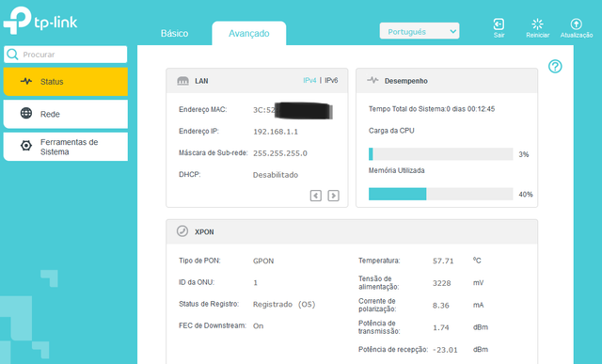Click the Ferramentas de Sistema gear icon
602x364 pixels.
coord(26,146)
